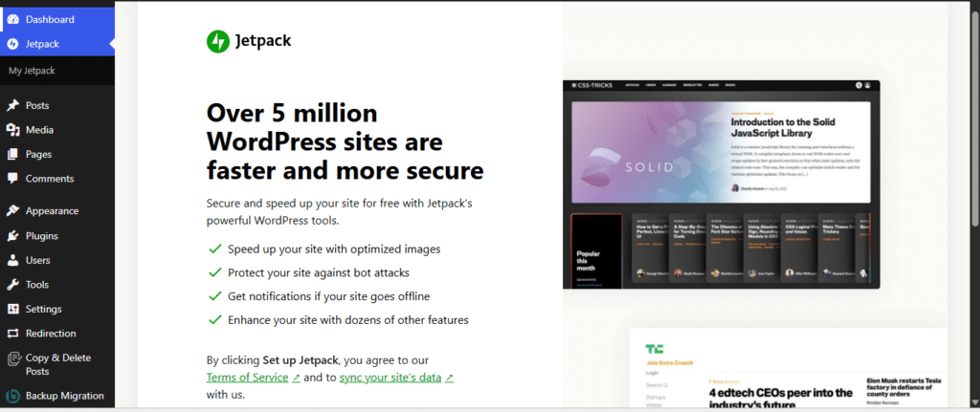This screenshot has width=980, height=412.
Task: Click 'Protect your site against bot attacks'
Action: [319, 272]
